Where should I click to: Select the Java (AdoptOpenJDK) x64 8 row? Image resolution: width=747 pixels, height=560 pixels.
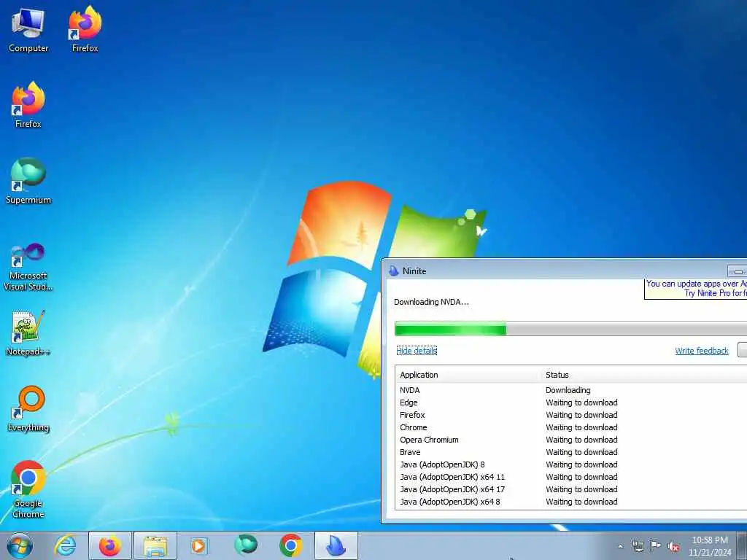(x=570, y=502)
